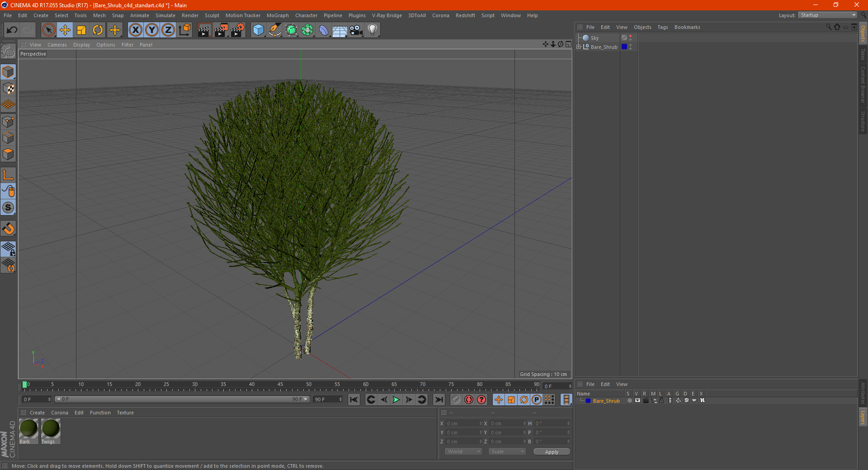Add a Subdivision Surface generator
868x470 pixels.
point(291,30)
